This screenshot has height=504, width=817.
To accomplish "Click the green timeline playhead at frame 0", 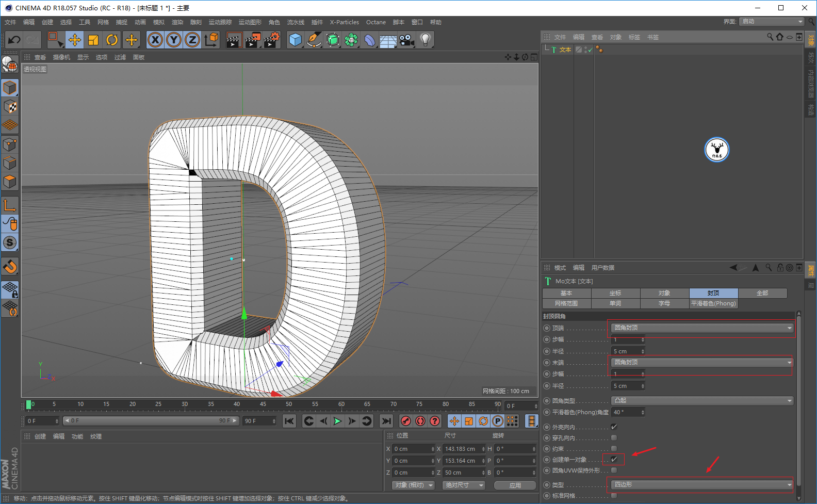I will (29, 405).
